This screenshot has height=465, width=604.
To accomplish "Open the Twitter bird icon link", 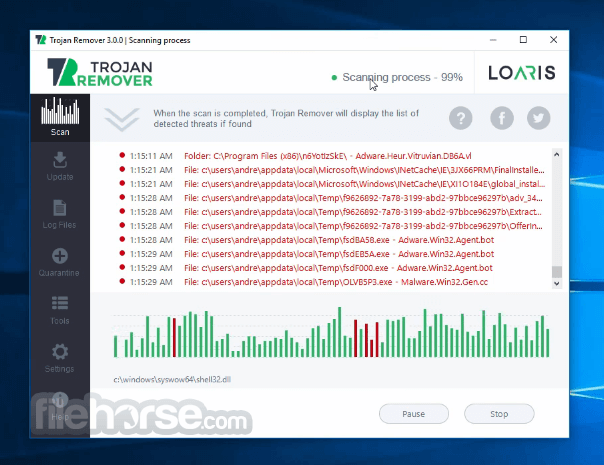I will [539, 118].
